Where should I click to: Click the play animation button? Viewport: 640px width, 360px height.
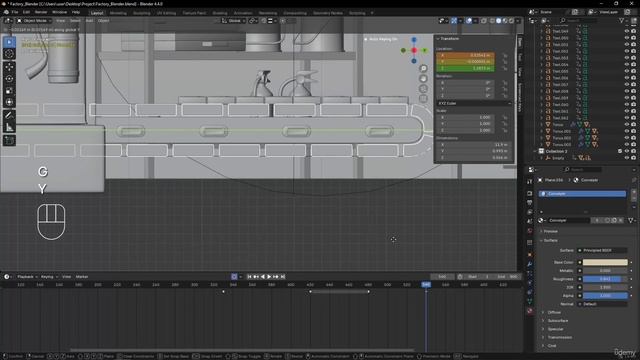pyautogui.click(x=269, y=277)
